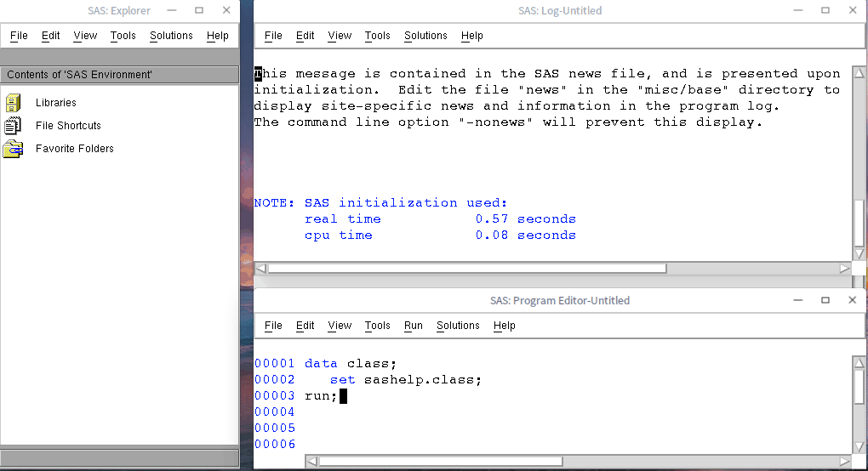The height and width of the screenshot is (471, 868).
Task: Click line number 00006 in Program Editor
Action: (275, 444)
